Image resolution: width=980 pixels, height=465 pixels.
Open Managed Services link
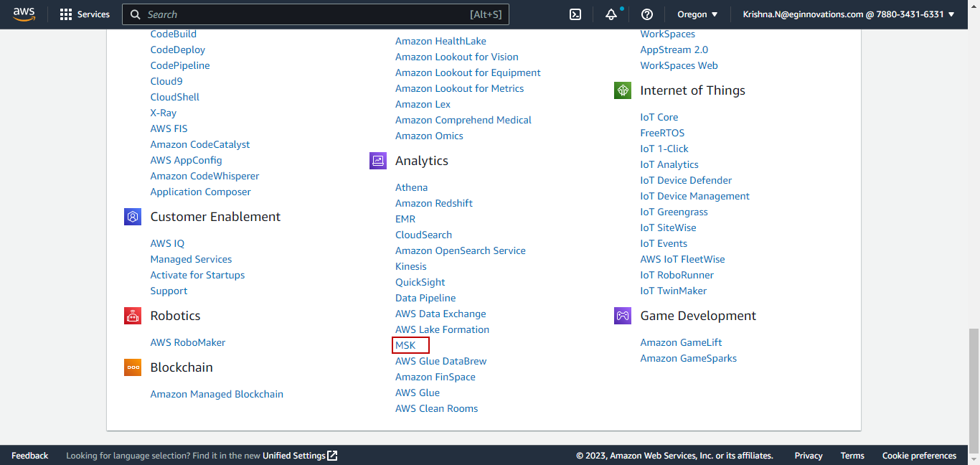pos(192,259)
